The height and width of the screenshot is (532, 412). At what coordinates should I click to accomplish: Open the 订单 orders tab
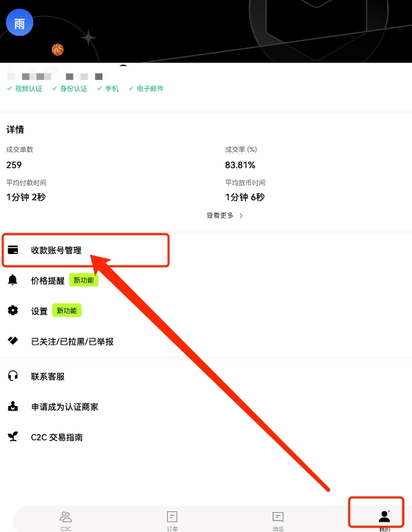pos(172,521)
